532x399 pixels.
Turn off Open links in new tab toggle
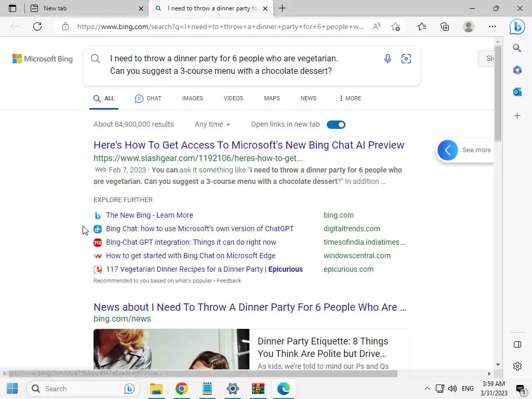pos(336,125)
